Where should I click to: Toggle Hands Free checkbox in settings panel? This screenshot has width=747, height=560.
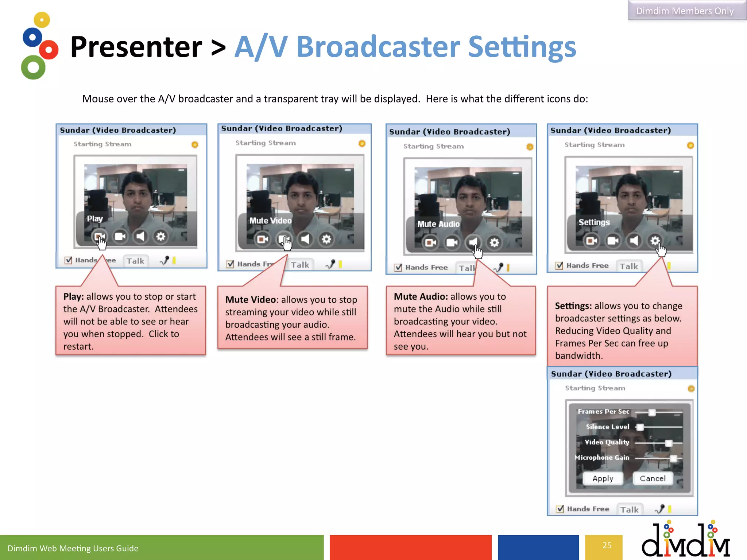(560, 509)
